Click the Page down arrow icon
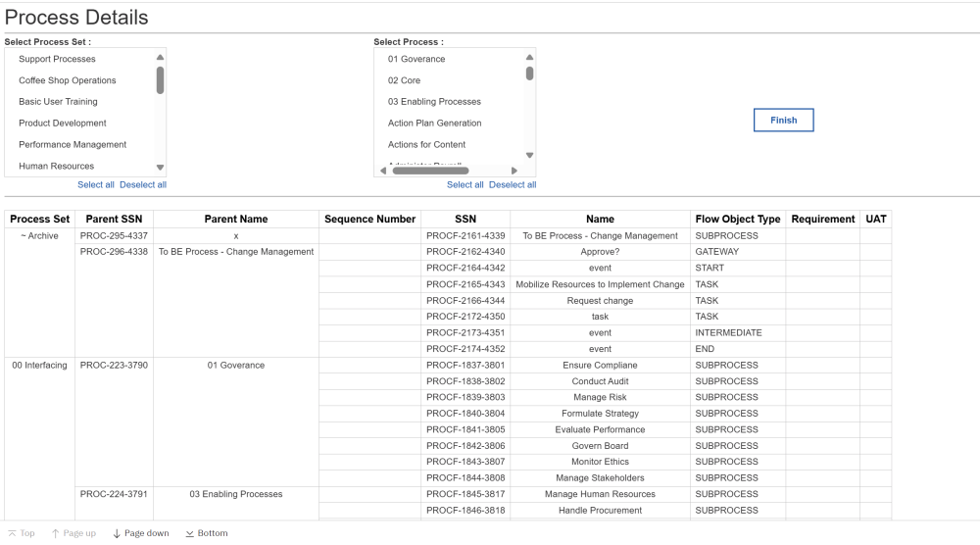980x545 pixels. [x=117, y=533]
